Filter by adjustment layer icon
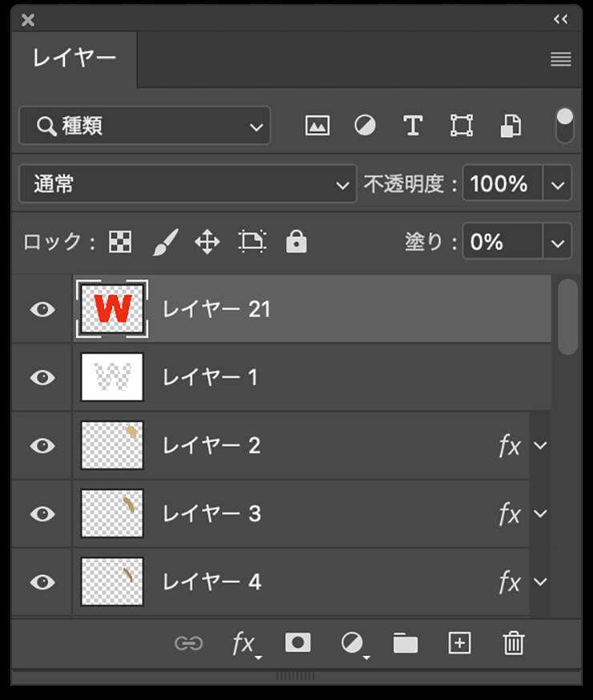Image resolution: width=593 pixels, height=700 pixels. pos(365,126)
